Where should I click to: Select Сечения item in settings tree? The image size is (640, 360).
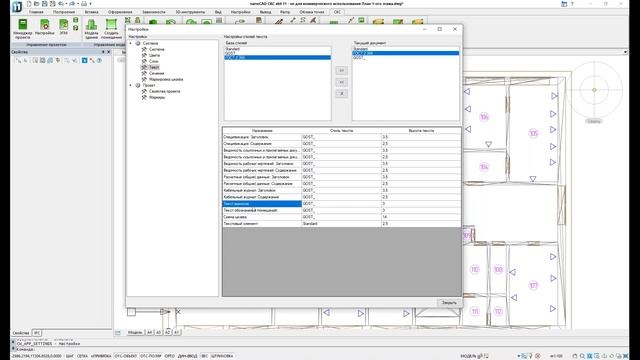coord(156,73)
